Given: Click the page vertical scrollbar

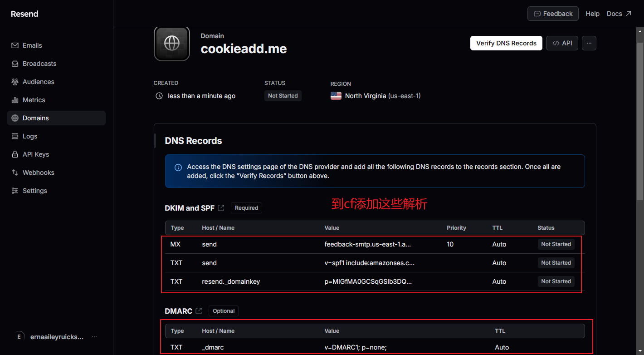Looking at the screenshot, I should (640, 113).
